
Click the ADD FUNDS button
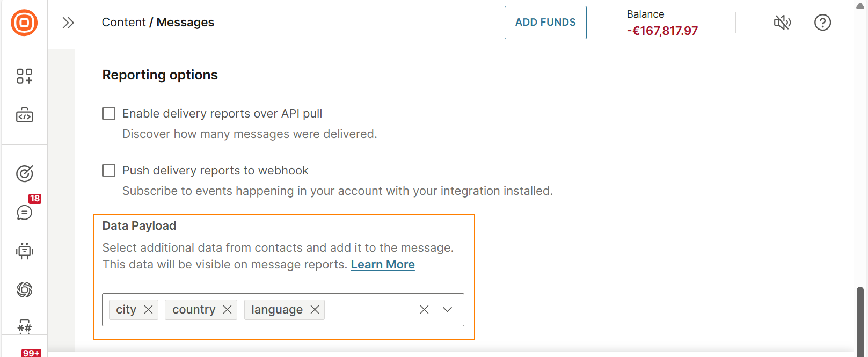coord(545,23)
